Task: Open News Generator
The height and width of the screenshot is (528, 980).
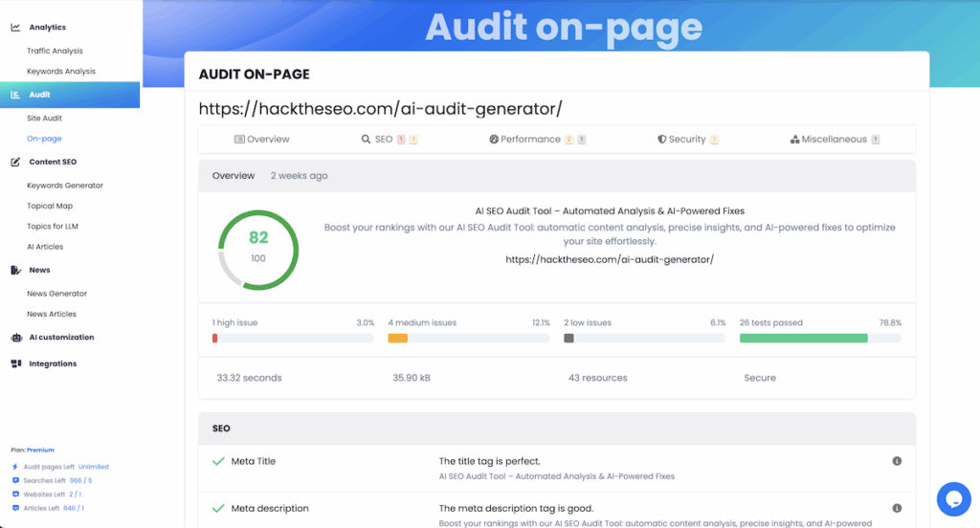Action: point(56,294)
